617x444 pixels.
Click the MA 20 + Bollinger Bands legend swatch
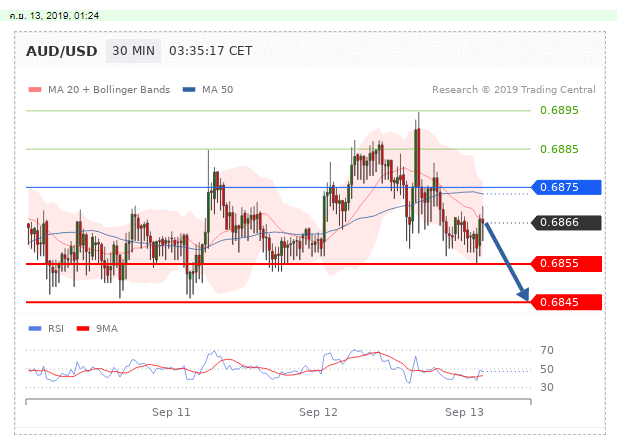click(x=35, y=90)
